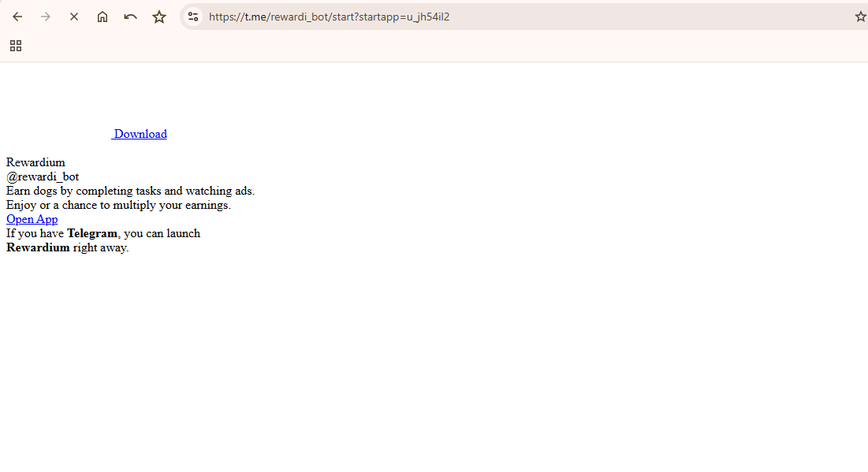This screenshot has width=868, height=472.
Task: Open the browser home page
Action: coord(102,17)
